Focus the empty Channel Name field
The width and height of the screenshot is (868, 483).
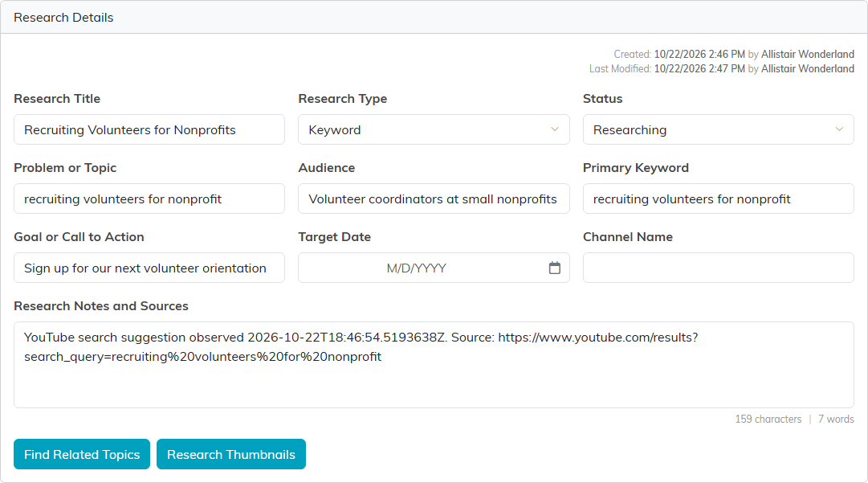pos(718,268)
